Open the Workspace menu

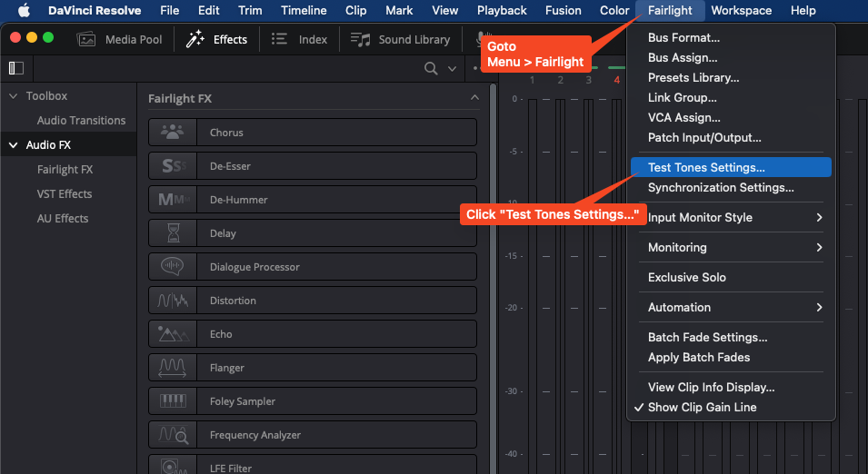point(742,11)
